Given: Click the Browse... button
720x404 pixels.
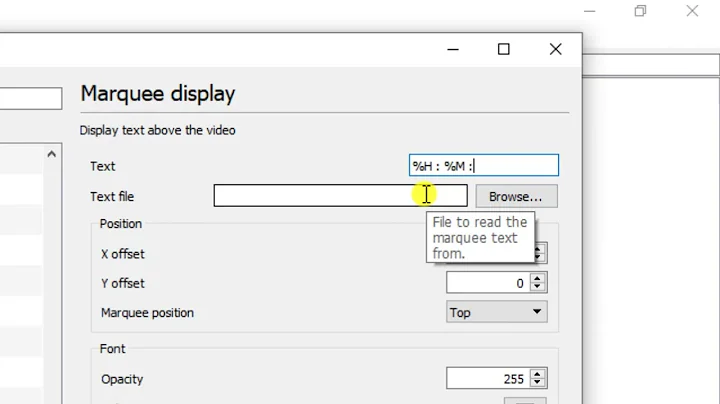Looking at the screenshot, I should [x=517, y=196].
